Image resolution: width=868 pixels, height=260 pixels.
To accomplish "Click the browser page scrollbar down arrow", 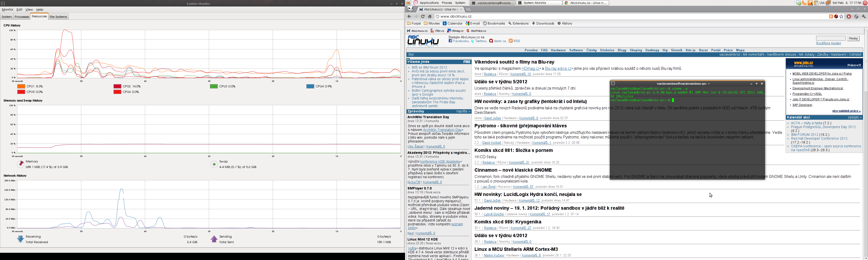I will pos(866,258).
